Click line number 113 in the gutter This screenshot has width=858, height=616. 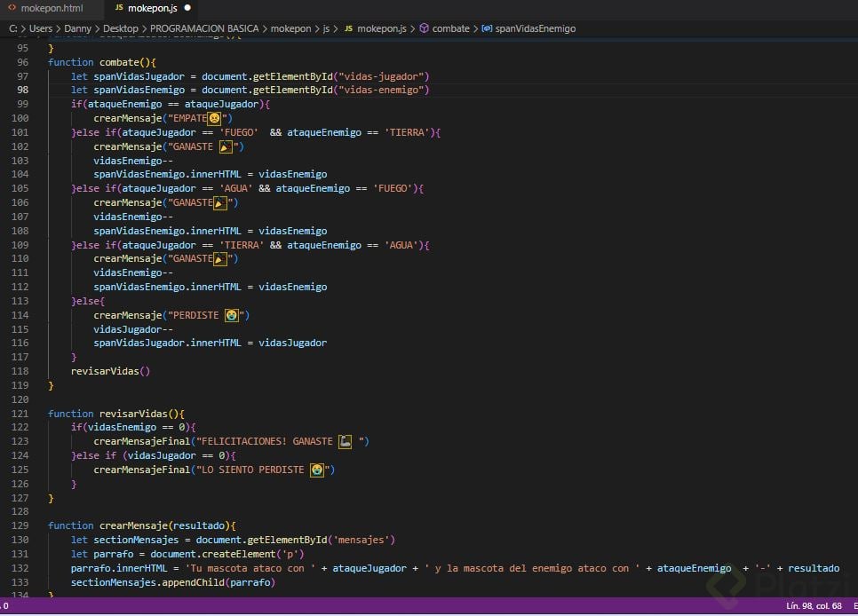[20, 301]
